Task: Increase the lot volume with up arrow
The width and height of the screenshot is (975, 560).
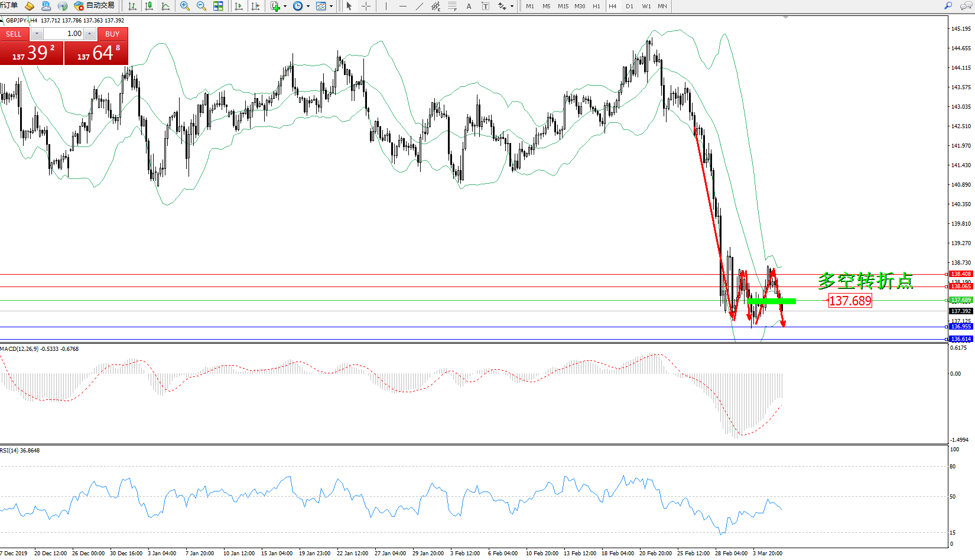Action: click(90, 34)
